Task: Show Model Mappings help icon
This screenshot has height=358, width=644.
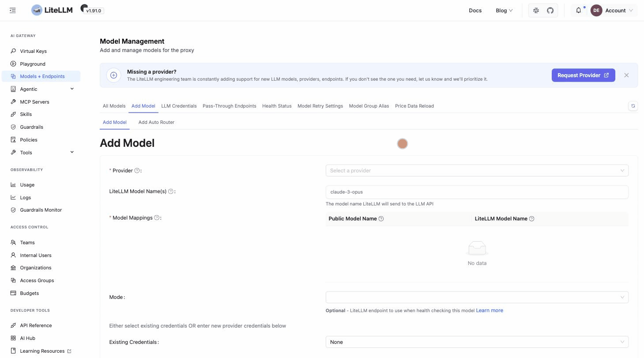Action: (x=157, y=218)
